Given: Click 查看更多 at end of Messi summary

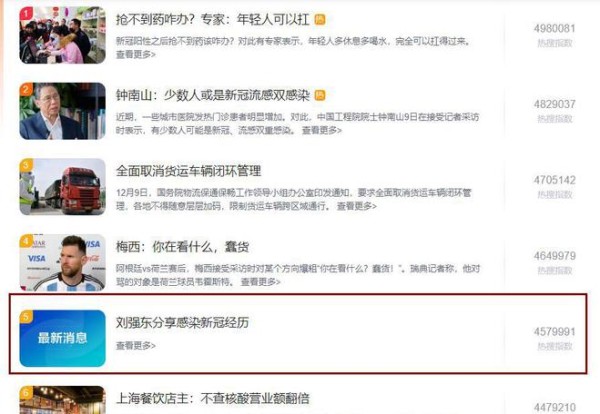Looking at the screenshot, I should 260,282.
